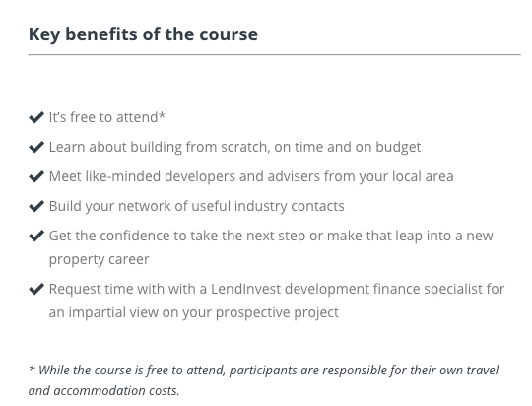Click the horizontal divider under the heading
Viewport: 532px width, 406px height.
pyautogui.click(x=275, y=54)
